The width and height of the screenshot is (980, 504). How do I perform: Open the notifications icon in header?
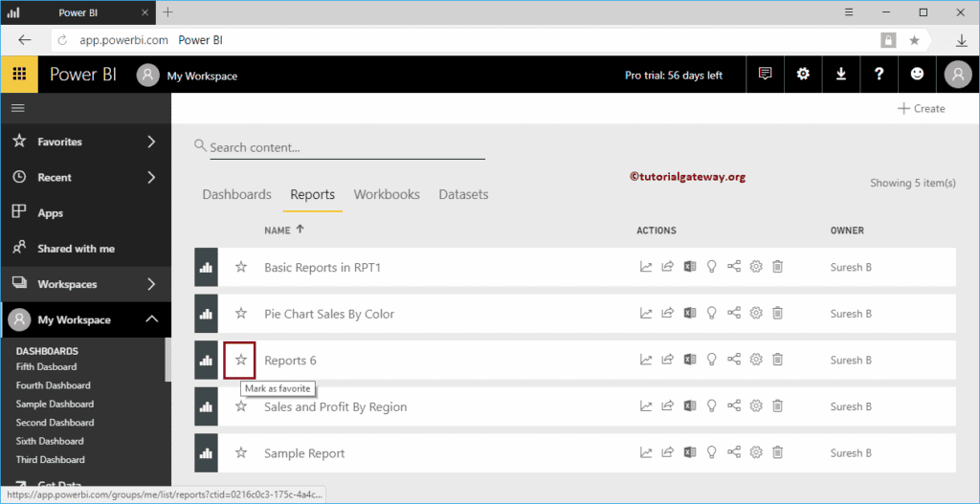pos(765,75)
